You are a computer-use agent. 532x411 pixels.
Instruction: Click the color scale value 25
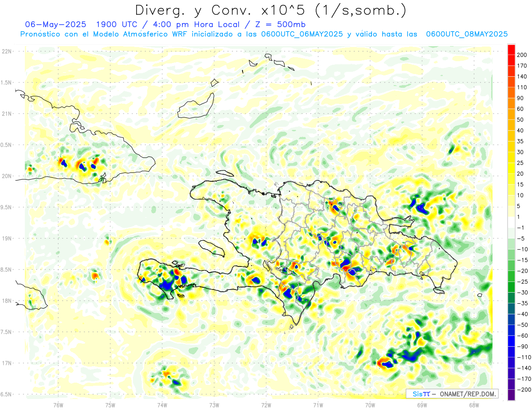521,163
